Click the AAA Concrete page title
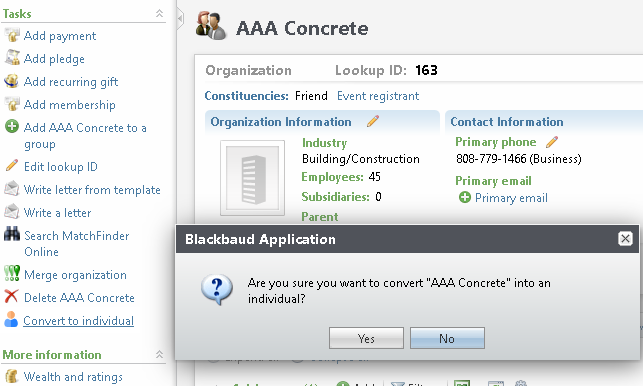This screenshot has height=386, width=643. tap(302, 28)
